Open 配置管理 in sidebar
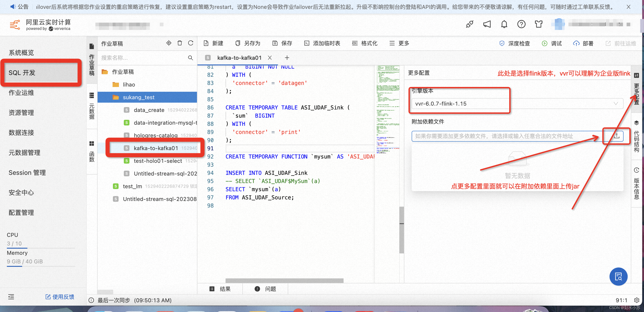 [x=22, y=213]
